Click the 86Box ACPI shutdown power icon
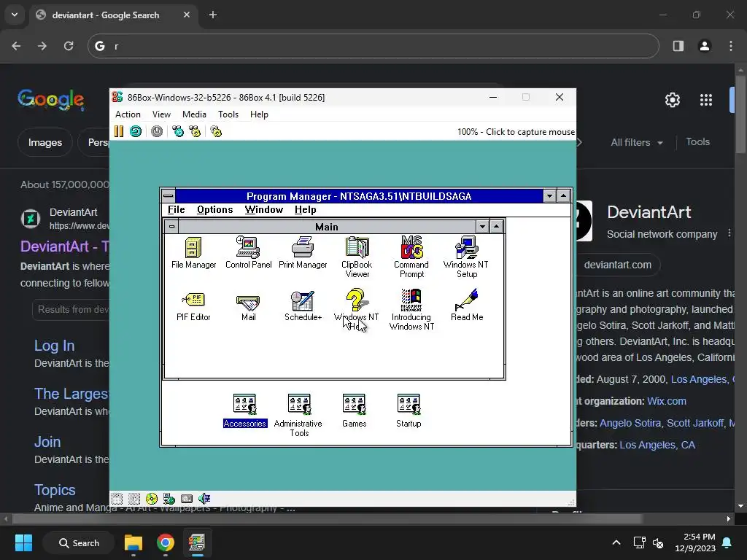747x560 pixels. [x=157, y=131]
